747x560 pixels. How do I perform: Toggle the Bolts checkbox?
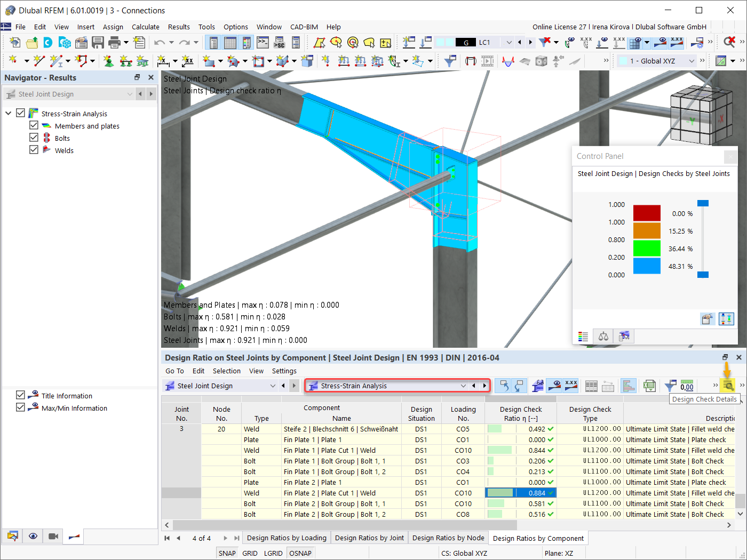coord(34,137)
